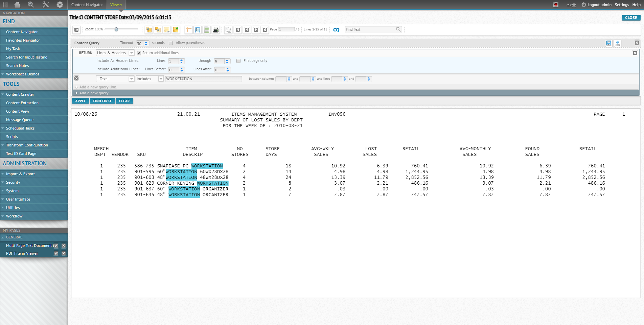Image resolution: width=644 pixels, height=325 pixels.
Task: Toggle Allow parentheses checkbox
Action: click(x=171, y=43)
